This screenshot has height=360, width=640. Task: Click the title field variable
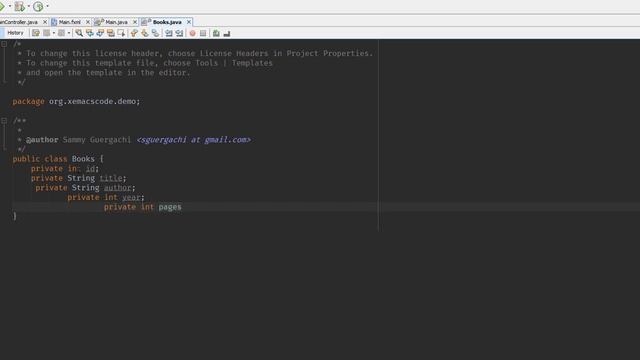pyautogui.click(x=111, y=178)
